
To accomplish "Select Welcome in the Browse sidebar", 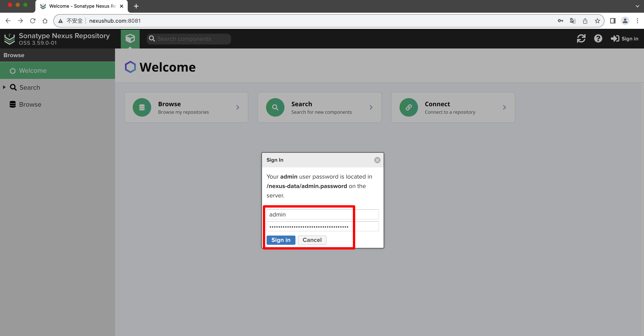I will (58, 71).
